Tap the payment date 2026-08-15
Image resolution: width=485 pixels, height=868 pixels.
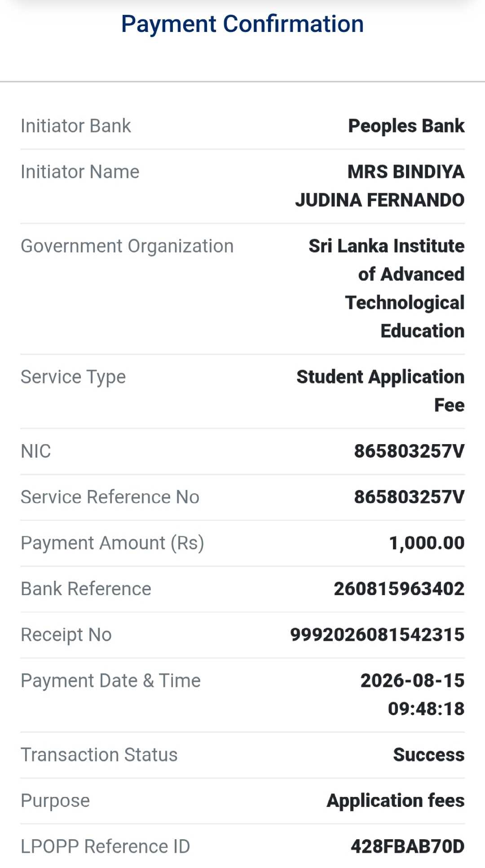pos(412,681)
